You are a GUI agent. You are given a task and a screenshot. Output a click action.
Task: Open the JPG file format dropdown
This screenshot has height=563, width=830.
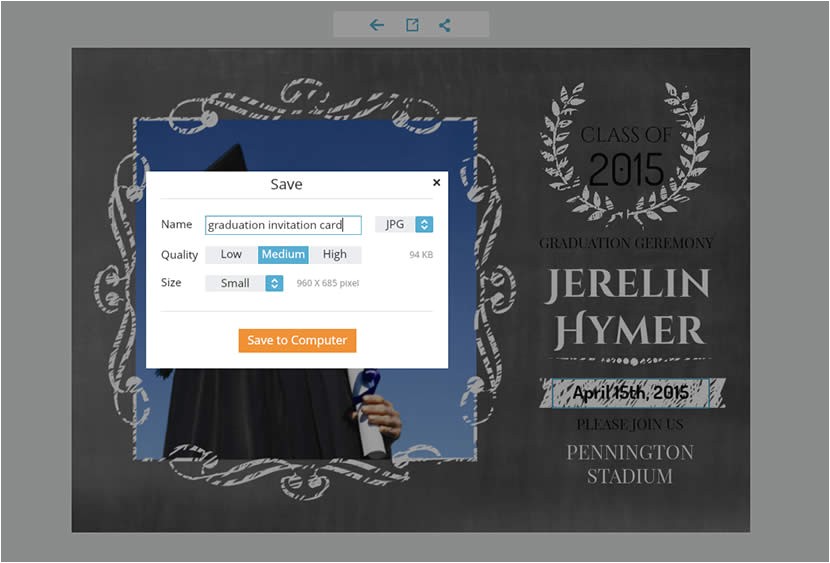[404, 225]
